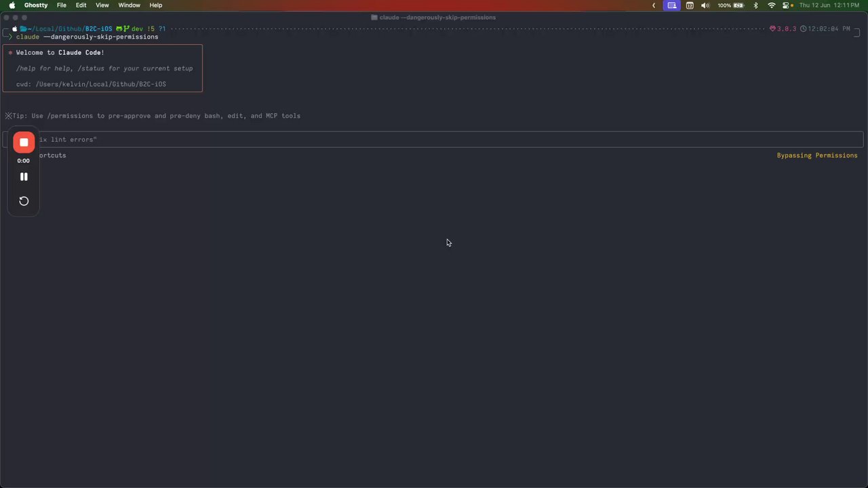Viewport: 868px width, 488px height.
Task: Click the "Bypassing Permissions" status text
Action: point(817,156)
